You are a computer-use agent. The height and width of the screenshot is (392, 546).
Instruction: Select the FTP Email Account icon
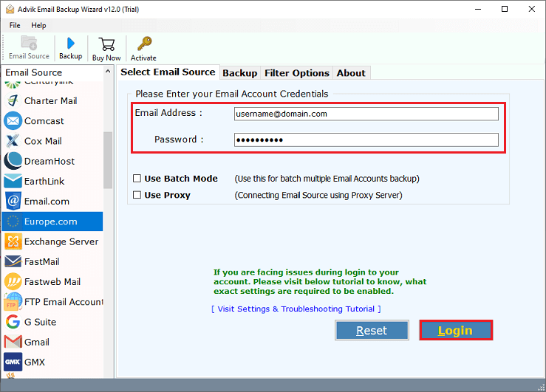tap(13, 301)
